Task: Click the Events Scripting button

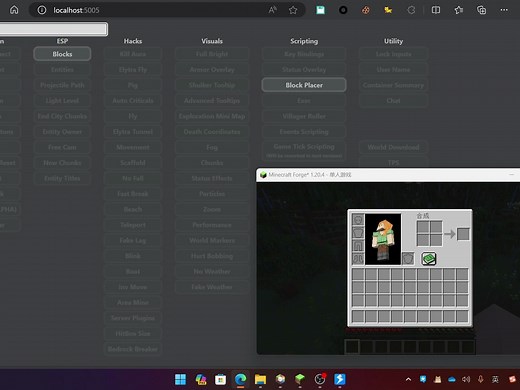Action: click(x=304, y=132)
